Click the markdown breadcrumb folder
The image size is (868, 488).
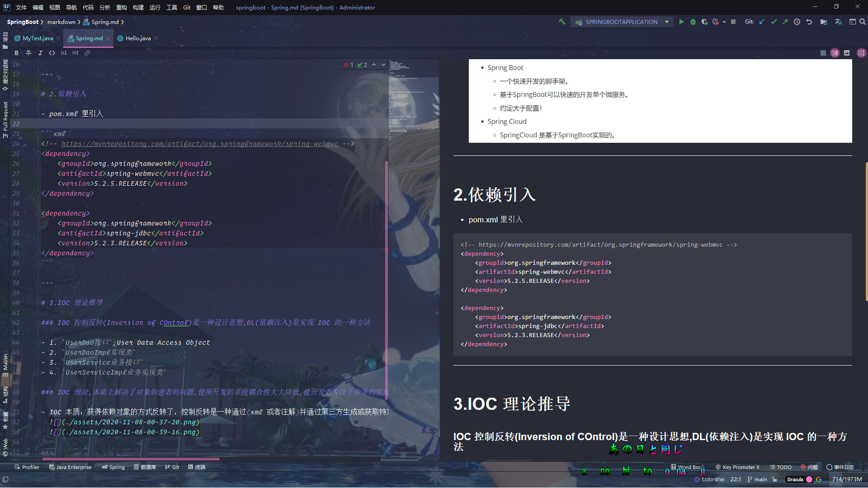pos(61,22)
